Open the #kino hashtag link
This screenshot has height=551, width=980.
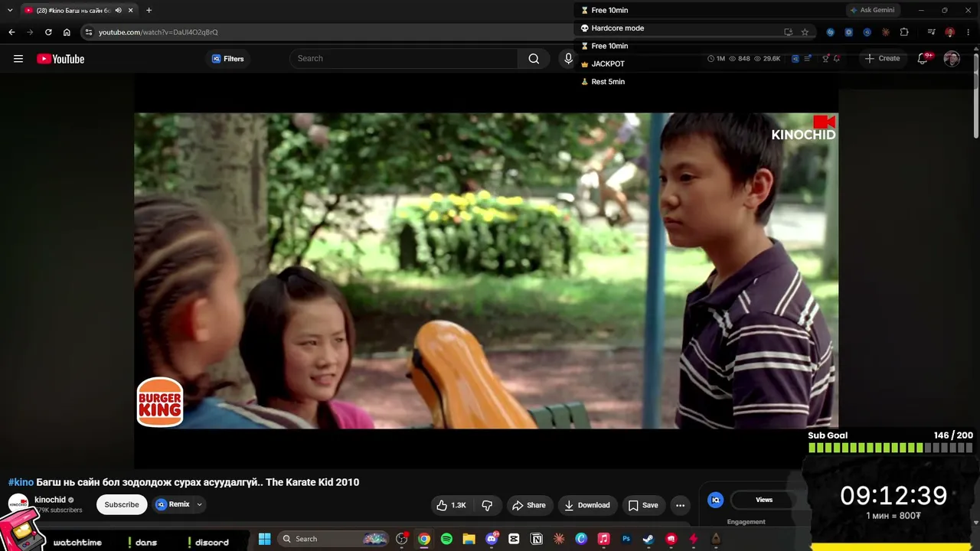point(21,482)
